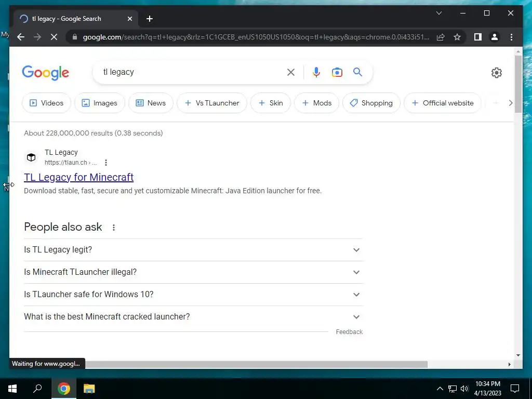The height and width of the screenshot is (399, 532).
Task: Add 'Mods' refinement chip
Action: click(x=316, y=103)
